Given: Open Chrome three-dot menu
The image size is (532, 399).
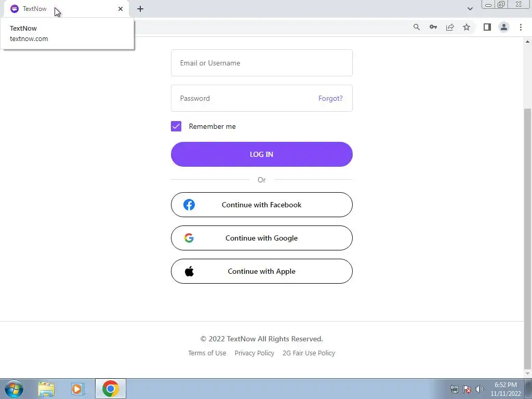Looking at the screenshot, I should tap(521, 27).
